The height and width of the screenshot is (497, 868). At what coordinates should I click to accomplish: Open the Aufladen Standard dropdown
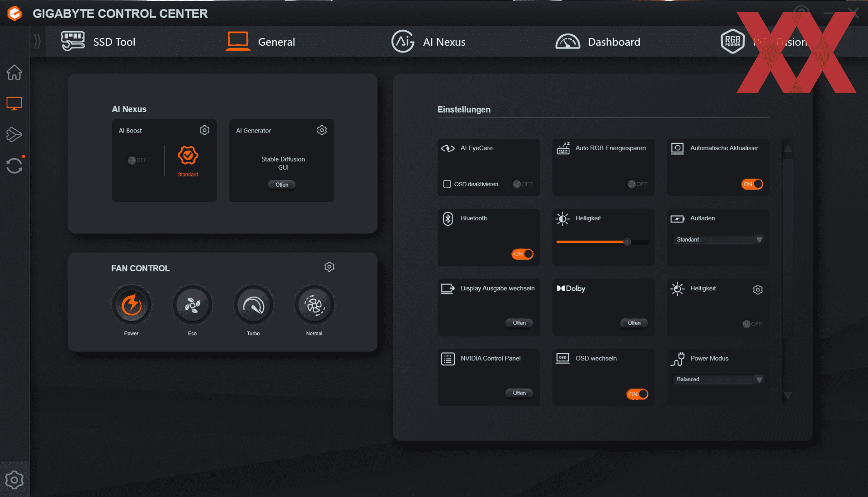pyautogui.click(x=718, y=240)
